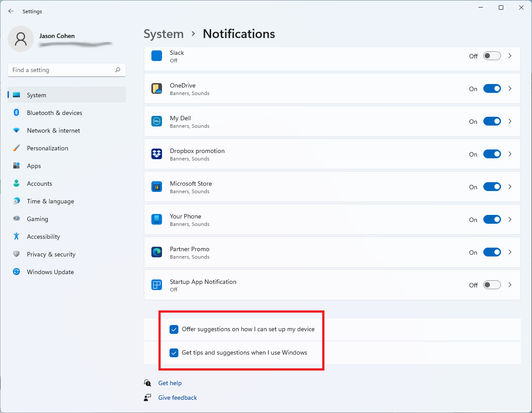Click the OneDrive app icon
532x413 pixels.
coord(157,88)
